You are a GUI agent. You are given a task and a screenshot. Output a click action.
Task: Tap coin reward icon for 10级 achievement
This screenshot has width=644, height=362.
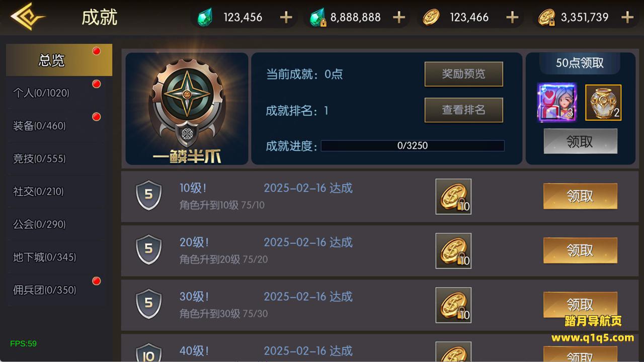[453, 197]
